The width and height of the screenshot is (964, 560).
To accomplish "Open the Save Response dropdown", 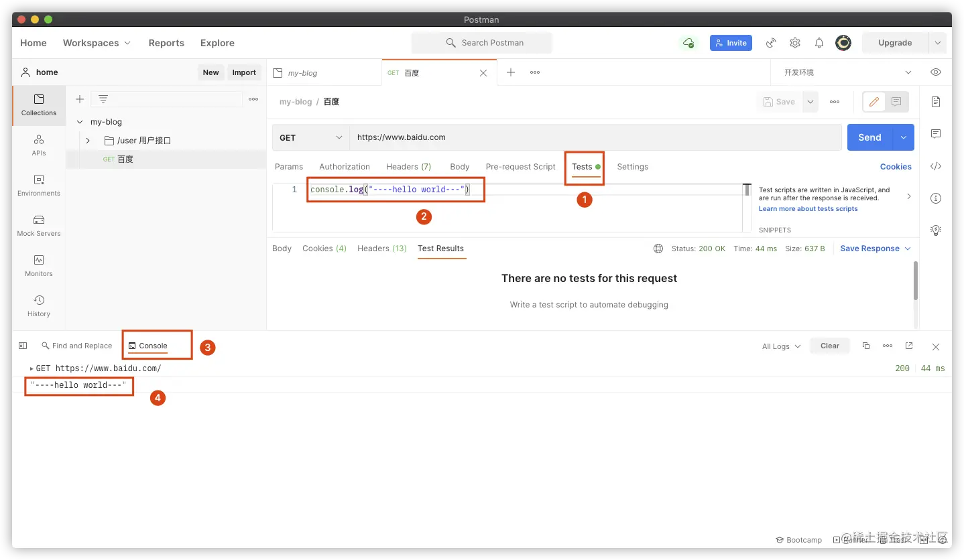I will click(876, 249).
